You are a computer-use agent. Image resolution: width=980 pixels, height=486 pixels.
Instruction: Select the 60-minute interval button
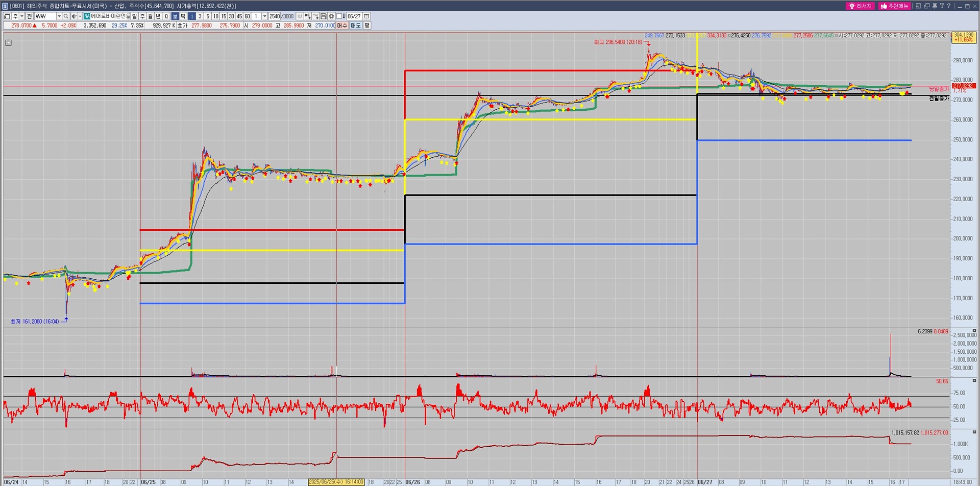247,16
